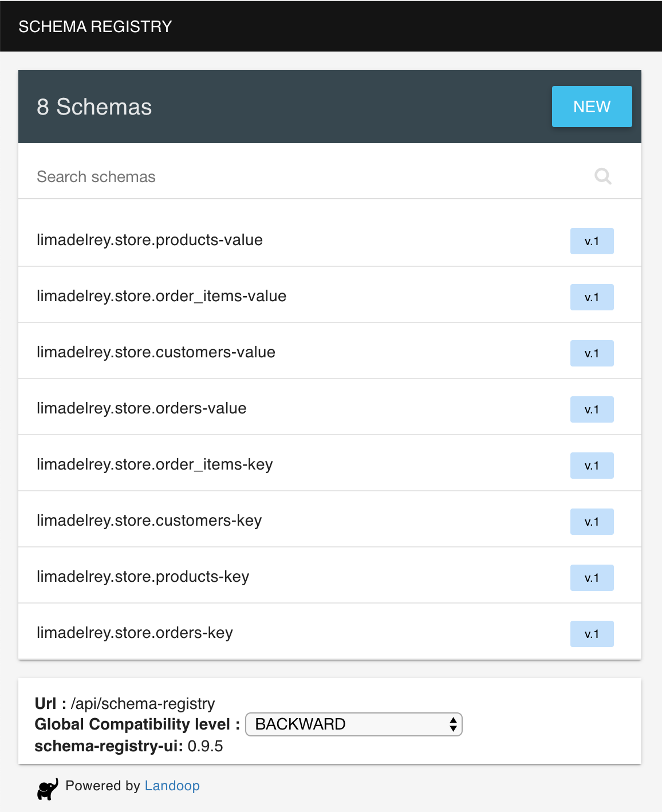Screen dimensions: 662x812
Task: Click the v.1 badge for orders-value
Action: point(592,409)
